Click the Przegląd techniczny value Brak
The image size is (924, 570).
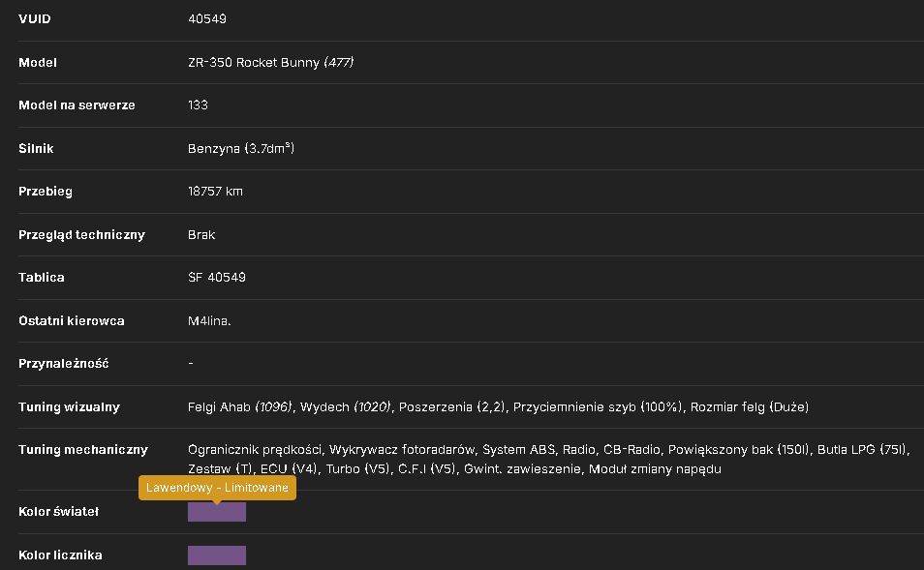(201, 235)
